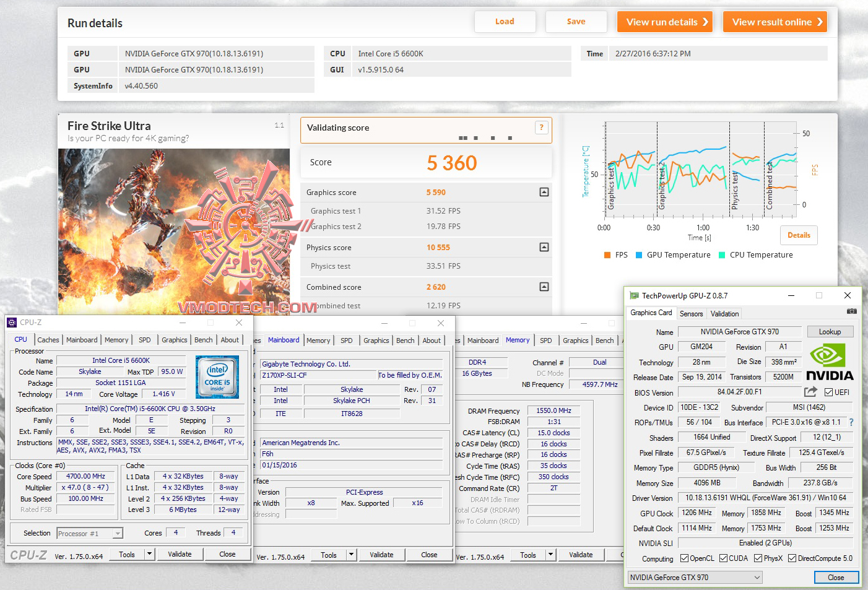Click the CPU-Z title bar app icon

click(12, 323)
